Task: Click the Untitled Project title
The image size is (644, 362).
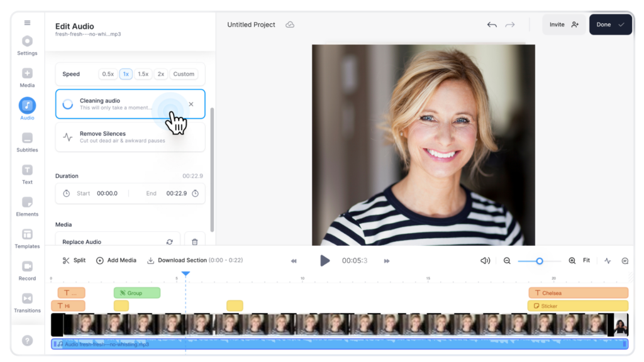Action: pyautogui.click(x=252, y=25)
